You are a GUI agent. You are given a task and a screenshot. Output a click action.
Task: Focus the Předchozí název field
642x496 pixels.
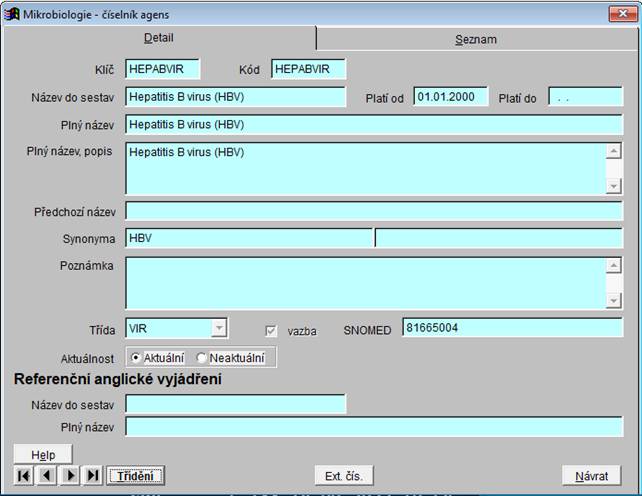(x=373, y=211)
